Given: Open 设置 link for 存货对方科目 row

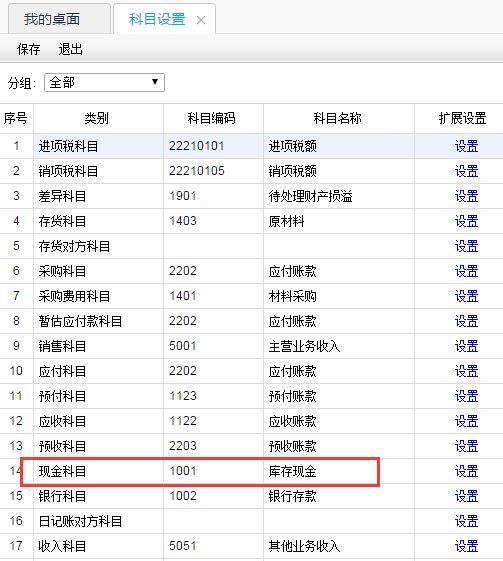Looking at the screenshot, I should point(466,246).
